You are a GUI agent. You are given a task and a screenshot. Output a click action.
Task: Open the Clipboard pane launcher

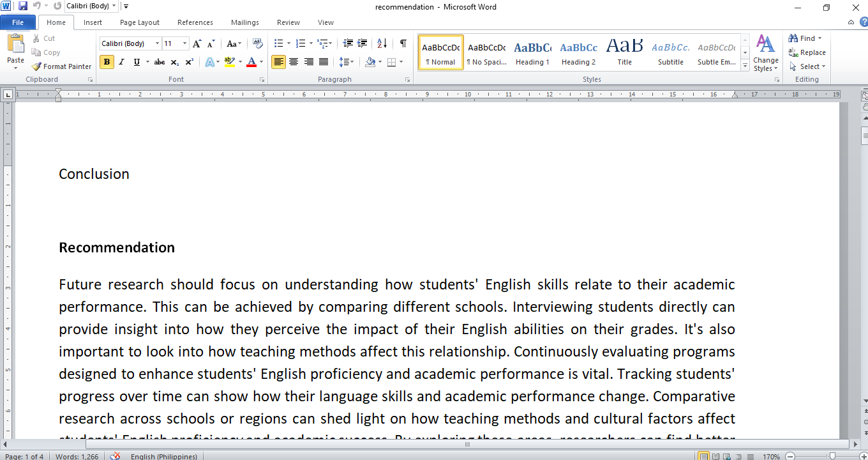click(90, 80)
